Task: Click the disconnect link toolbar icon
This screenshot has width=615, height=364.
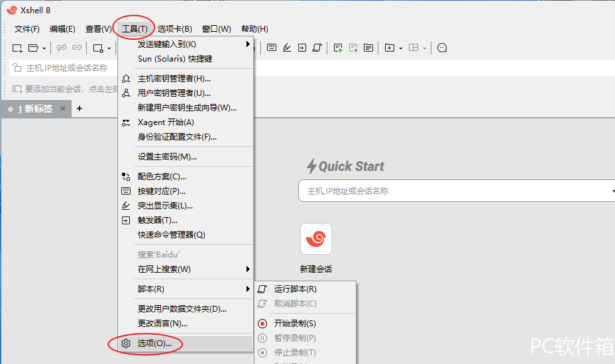Action: [x=62, y=48]
